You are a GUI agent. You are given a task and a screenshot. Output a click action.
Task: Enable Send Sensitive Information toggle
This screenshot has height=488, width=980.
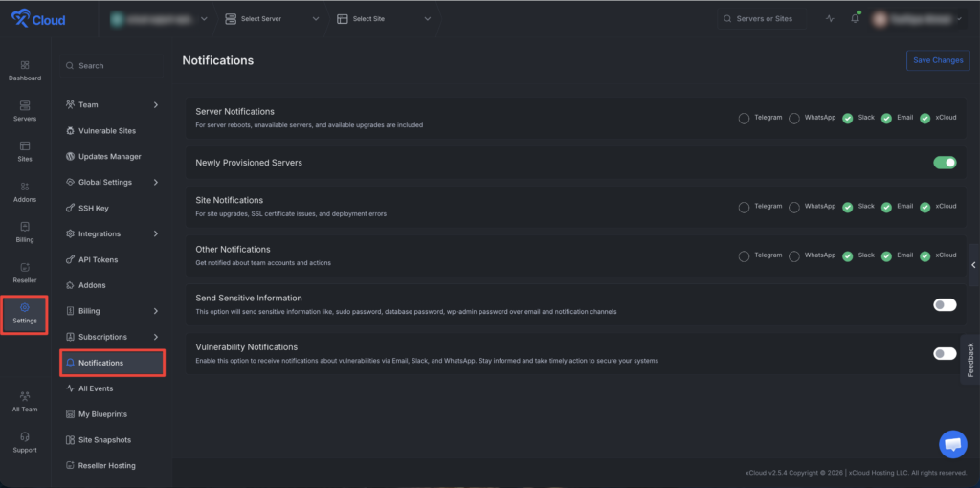point(945,304)
